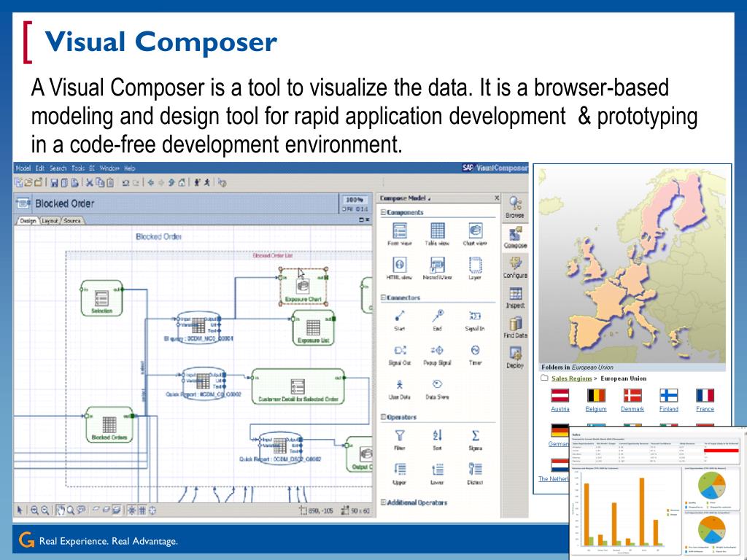Expand the Additional Operators section
Screen dimensions: 747x560
pyautogui.click(x=383, y=502)
